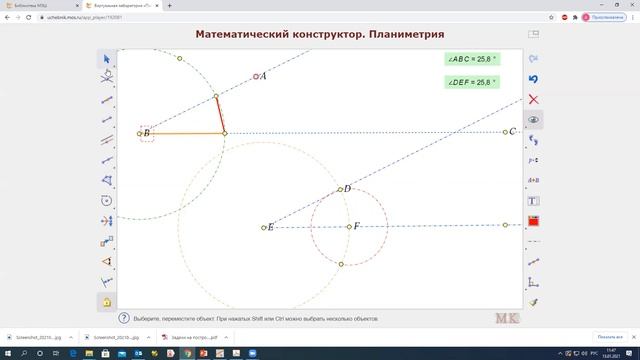This screenshot has height=360, width=640.
Task: Open a new browser tab
Action: tap(169, 6)
